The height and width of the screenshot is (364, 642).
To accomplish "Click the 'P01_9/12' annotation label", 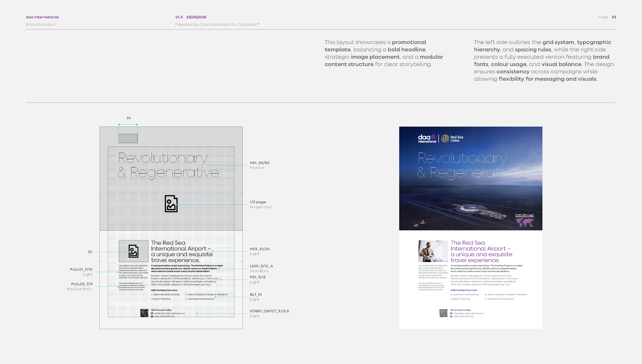I will [x=258, y=277].
